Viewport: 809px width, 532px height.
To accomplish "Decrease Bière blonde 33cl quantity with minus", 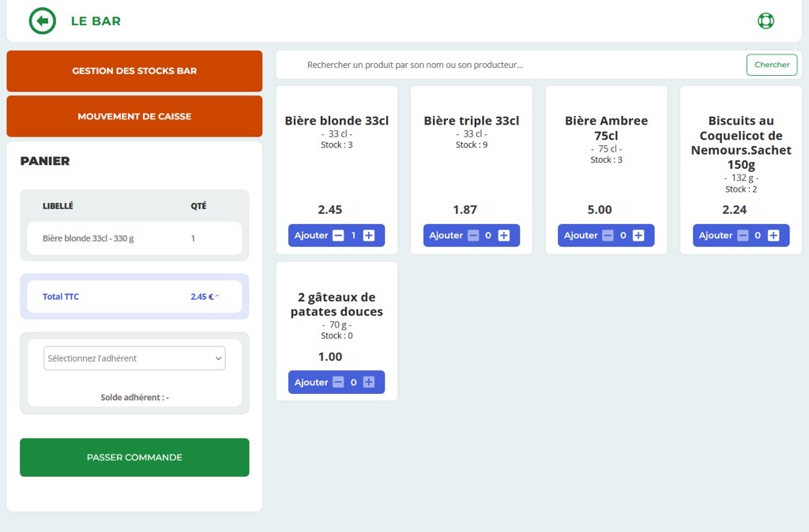I will pos(338,235).
